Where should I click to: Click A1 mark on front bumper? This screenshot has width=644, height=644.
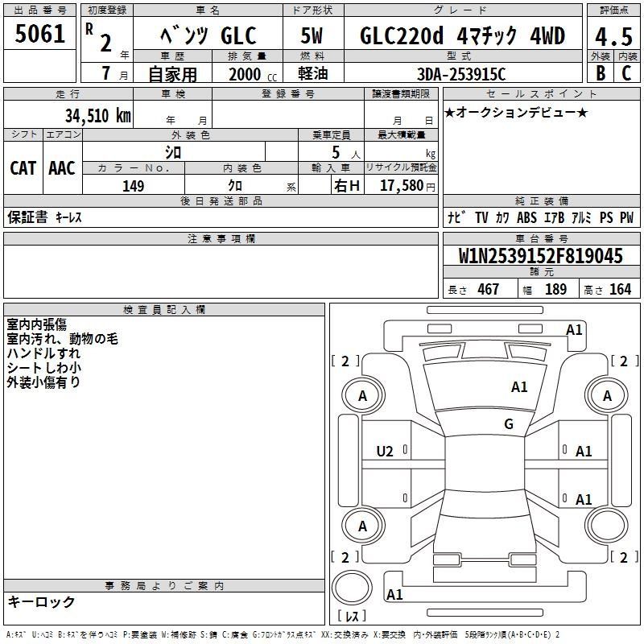coord(574,330)
